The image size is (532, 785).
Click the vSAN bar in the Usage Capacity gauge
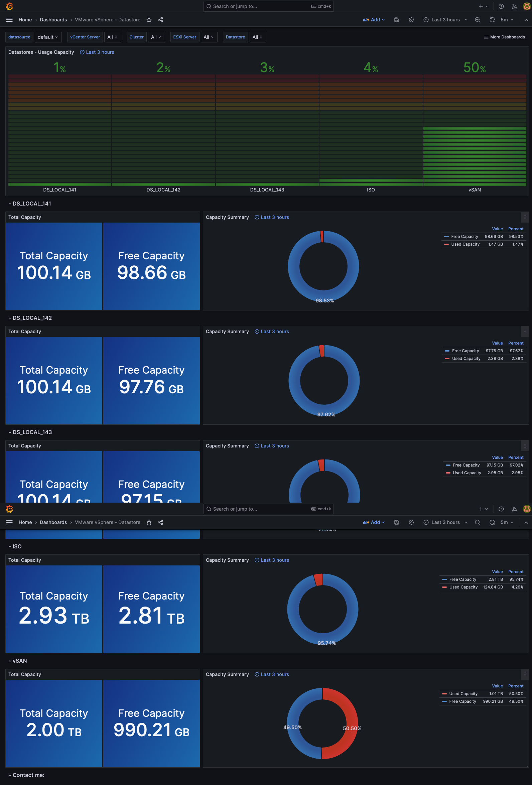click(475, 130)
